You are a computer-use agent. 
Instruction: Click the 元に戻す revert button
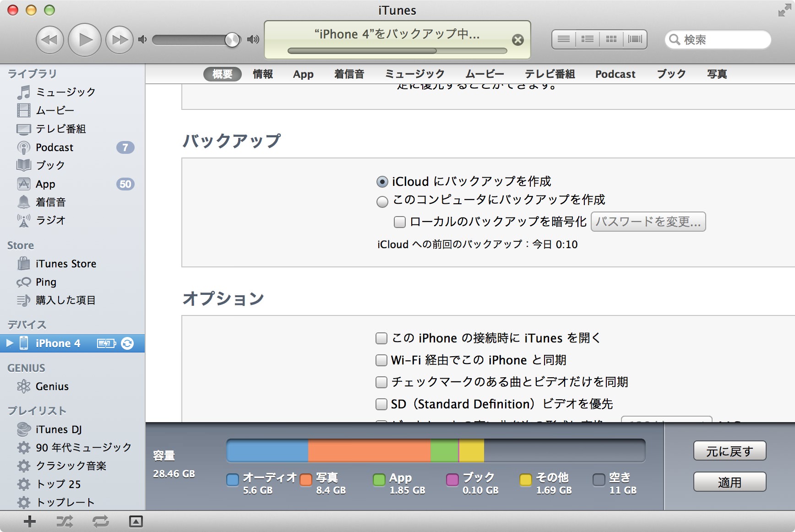click(x=730, y=451)
